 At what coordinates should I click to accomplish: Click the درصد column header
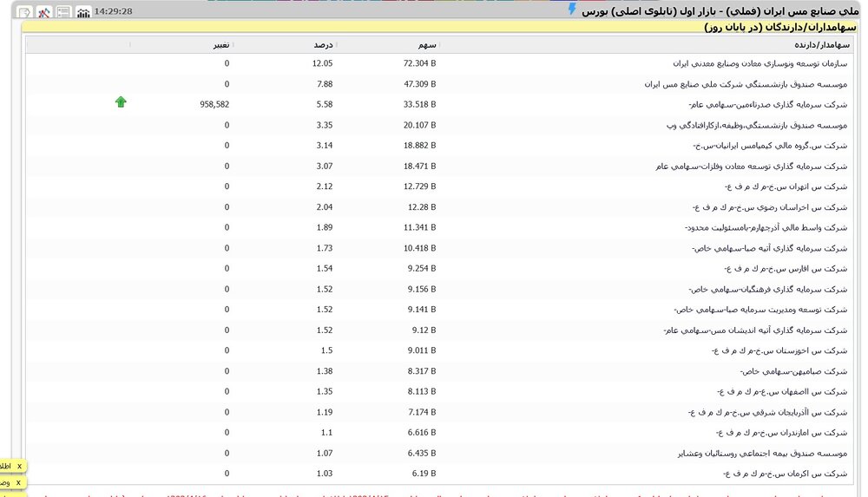click(x=323, y=44)
